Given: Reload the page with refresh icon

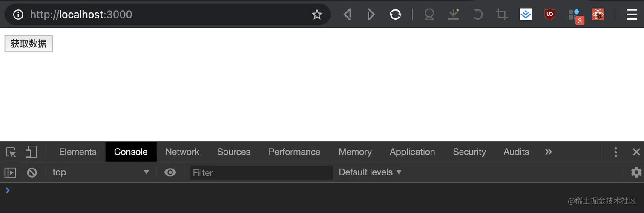Looking at the screenshot, I should coord(395,15).
